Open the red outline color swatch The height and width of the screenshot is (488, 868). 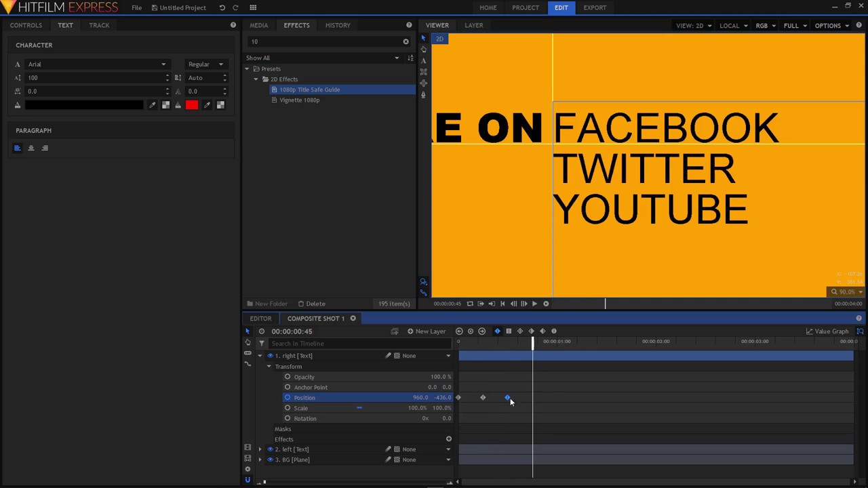point(192,105)
